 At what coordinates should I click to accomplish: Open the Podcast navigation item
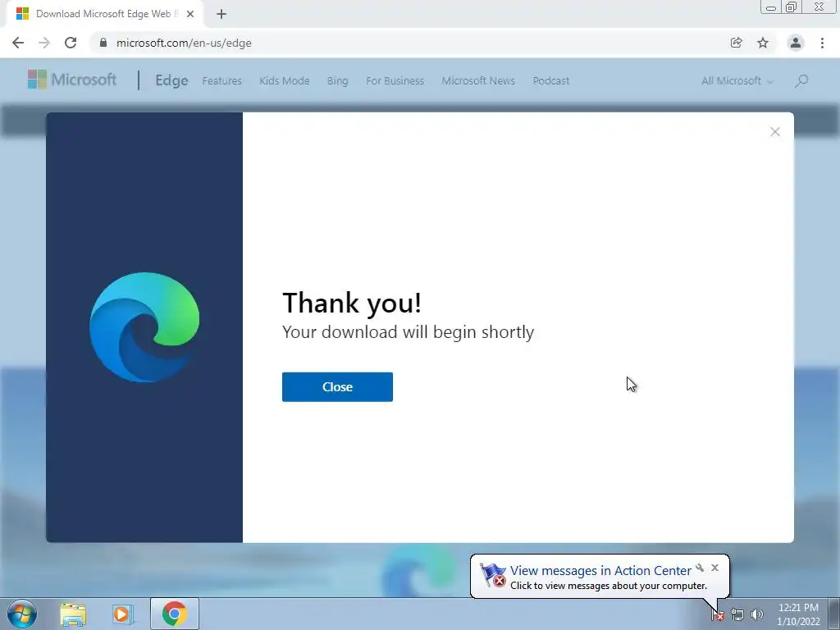tap(550, 81)
